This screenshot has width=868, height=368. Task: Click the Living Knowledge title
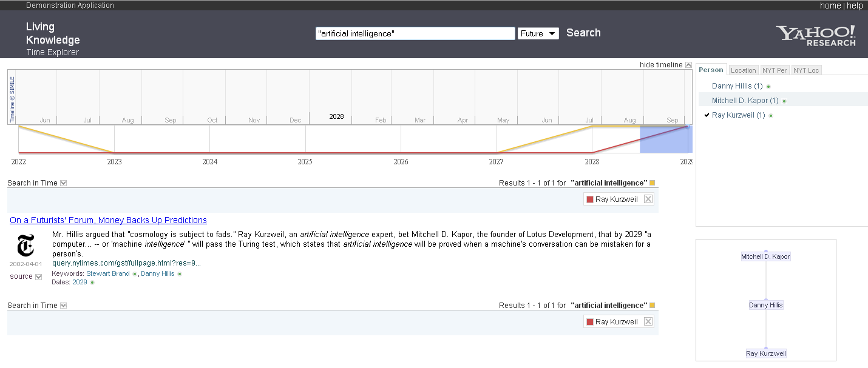(x=53, y=33)
